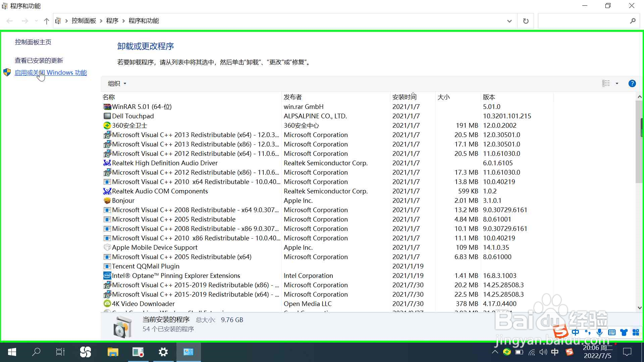
Task: Open 控制面板主页 link
Action: click(x=33, y=42)
